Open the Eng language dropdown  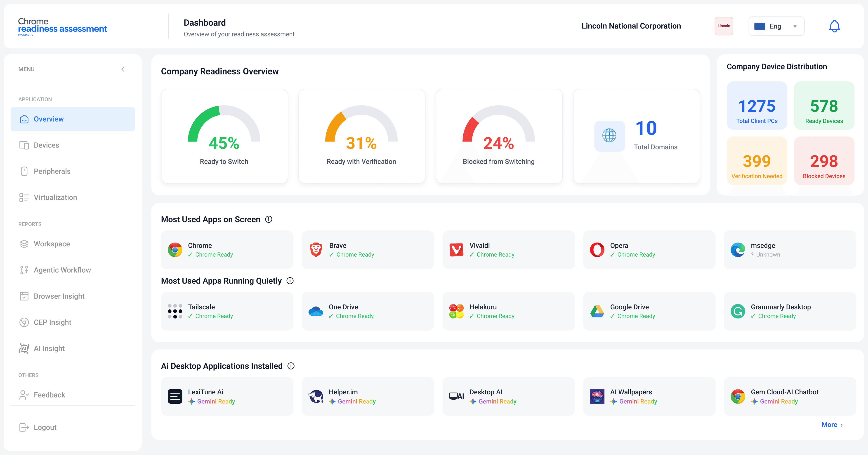click(x=776, y=26)
